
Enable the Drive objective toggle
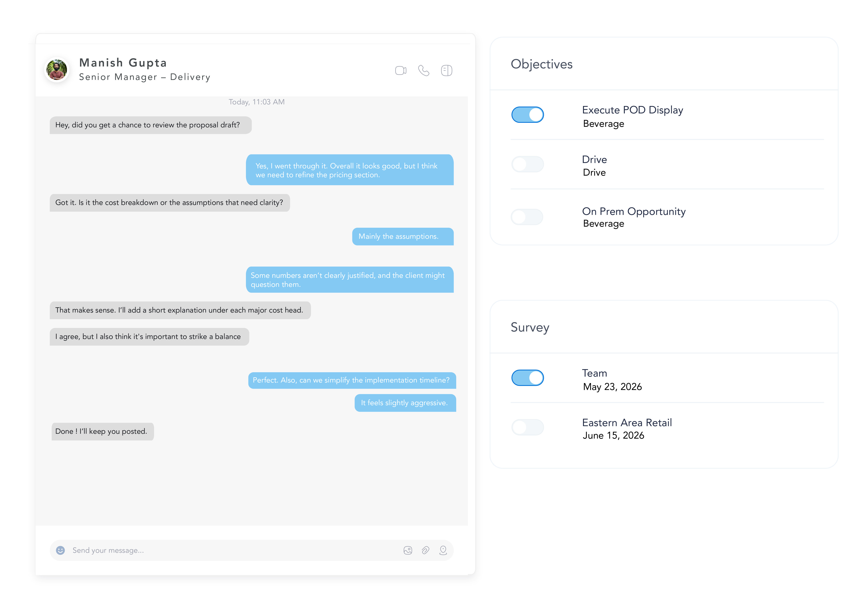pos(527,164)
